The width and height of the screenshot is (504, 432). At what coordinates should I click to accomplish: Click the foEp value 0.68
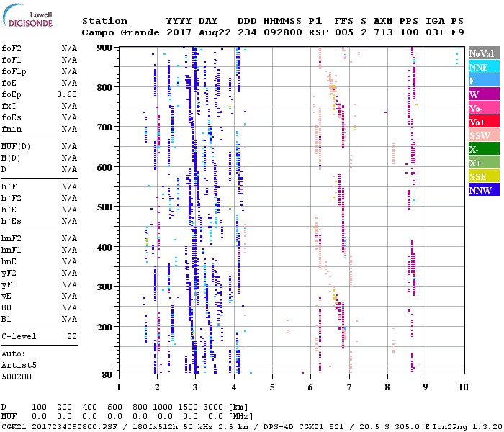tap(67, 94)
